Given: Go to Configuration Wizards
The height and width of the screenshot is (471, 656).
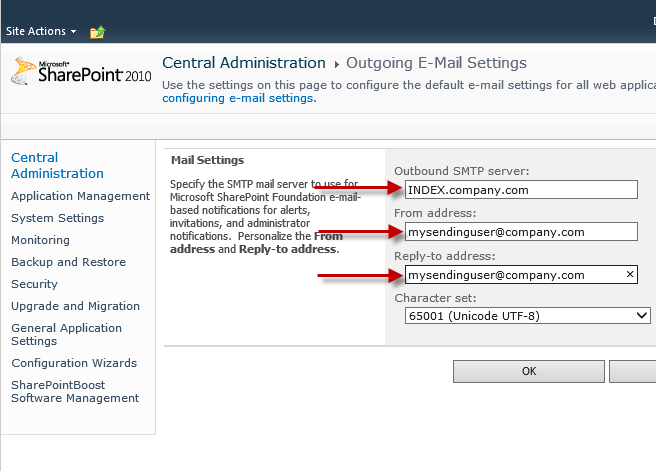Looking at the screenshot, I should pos(74,363).
